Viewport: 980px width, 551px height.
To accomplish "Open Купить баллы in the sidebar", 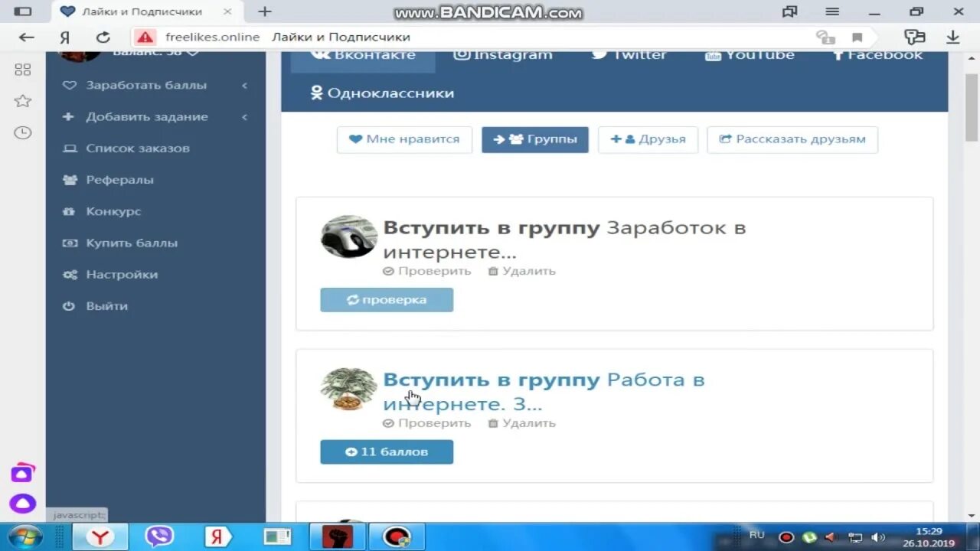I will (x=132, y=243).
